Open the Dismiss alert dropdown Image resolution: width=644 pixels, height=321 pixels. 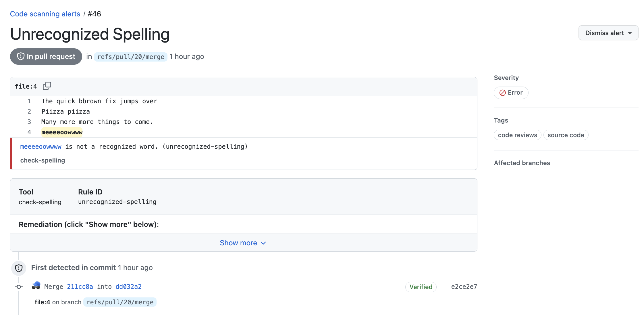click(x=608, y=33)
